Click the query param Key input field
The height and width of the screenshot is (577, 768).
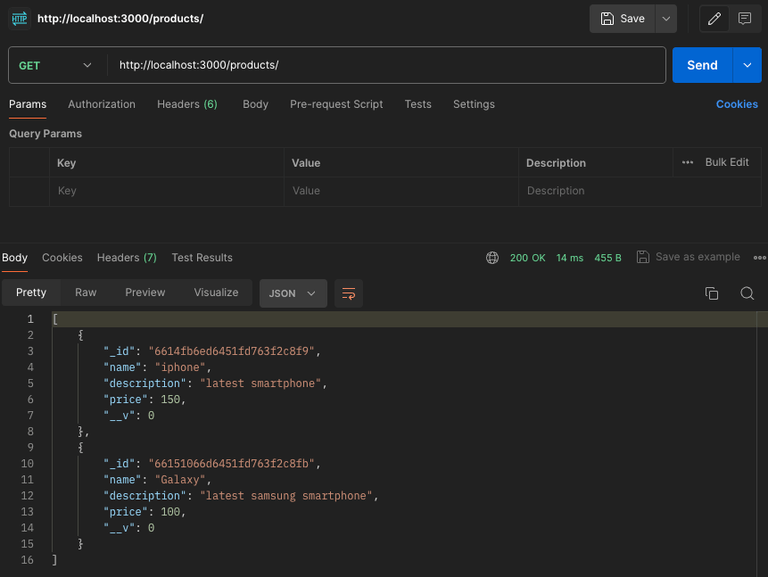tap(167, 191)
